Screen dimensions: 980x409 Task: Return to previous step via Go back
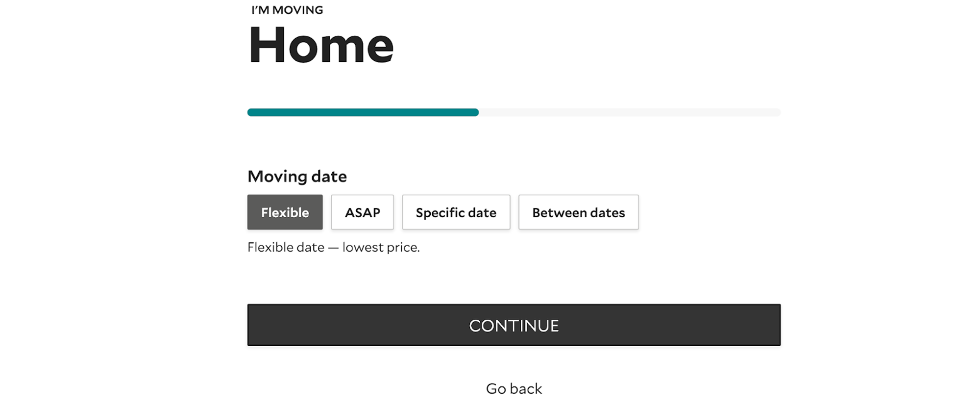point(514,388)
